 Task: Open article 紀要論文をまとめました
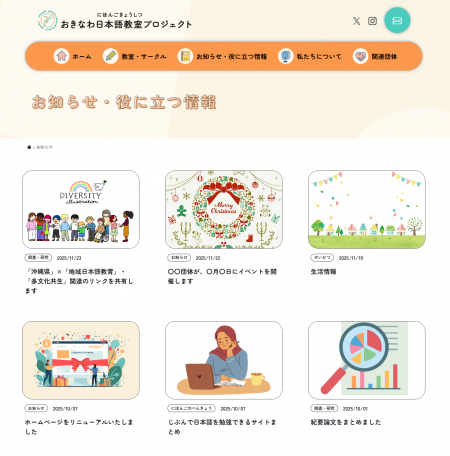coord(345,422)
